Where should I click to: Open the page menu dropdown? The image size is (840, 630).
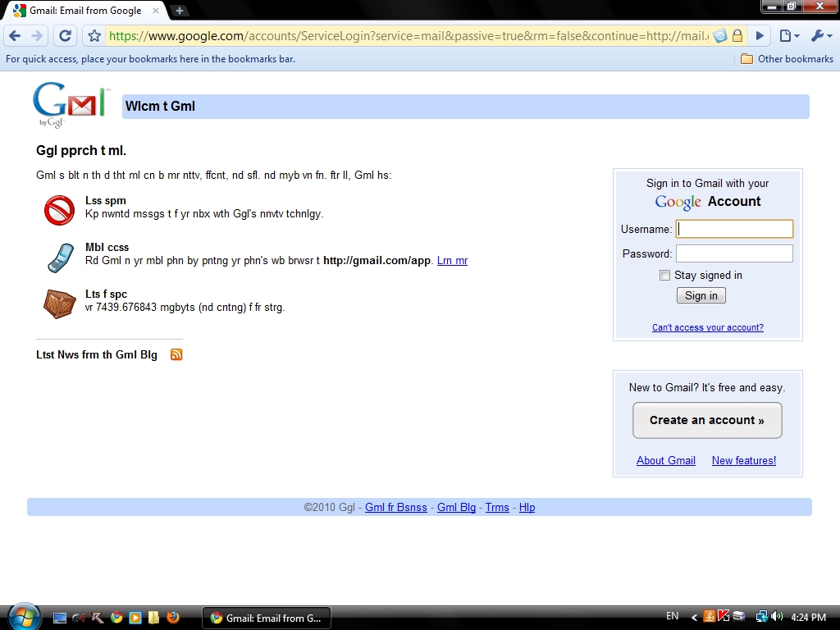tap(789, 36)
